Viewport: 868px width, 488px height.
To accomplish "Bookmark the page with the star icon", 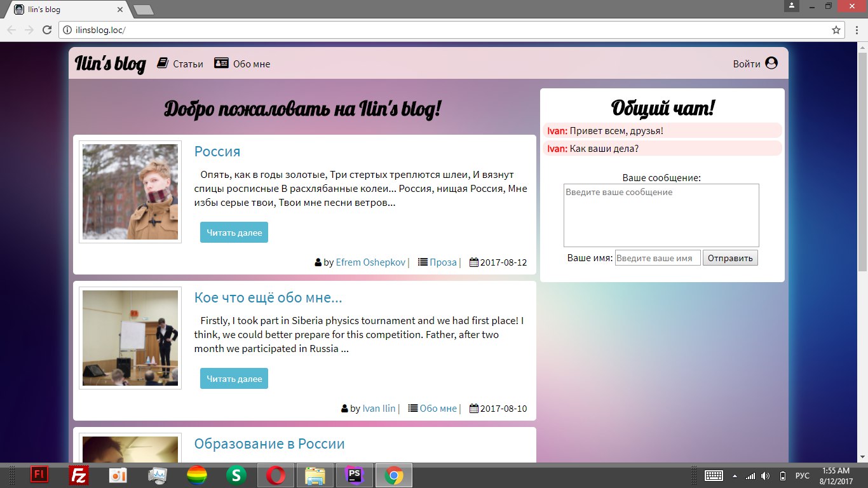I will click(x=836, y=30).
